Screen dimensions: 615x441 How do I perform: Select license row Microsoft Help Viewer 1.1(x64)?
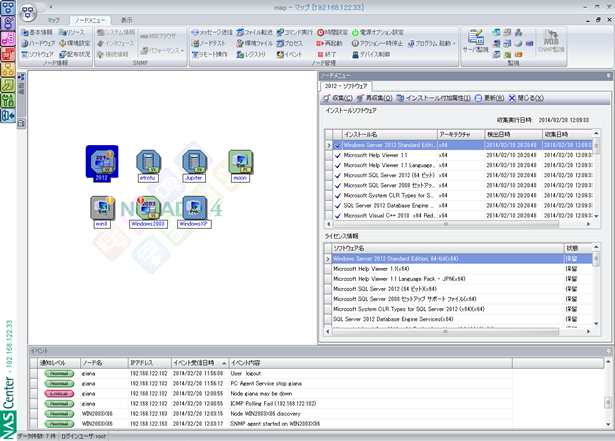click(x=458, y=269)
